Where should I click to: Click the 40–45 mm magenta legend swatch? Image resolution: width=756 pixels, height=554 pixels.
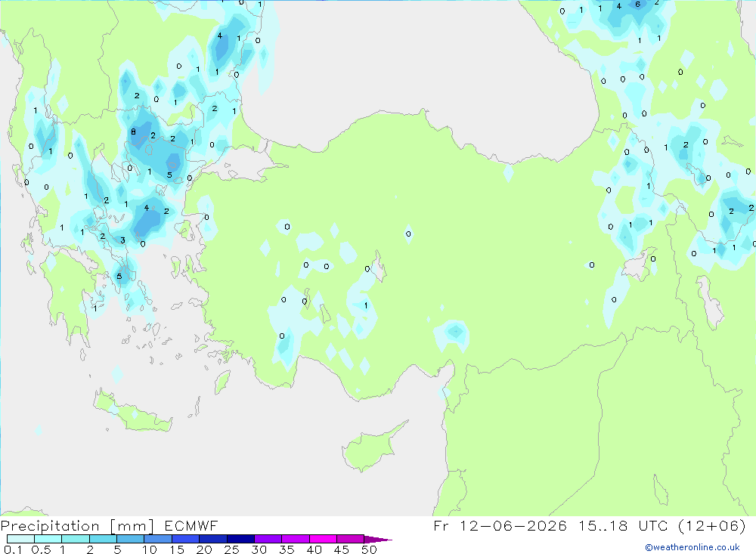coord(323,539)
